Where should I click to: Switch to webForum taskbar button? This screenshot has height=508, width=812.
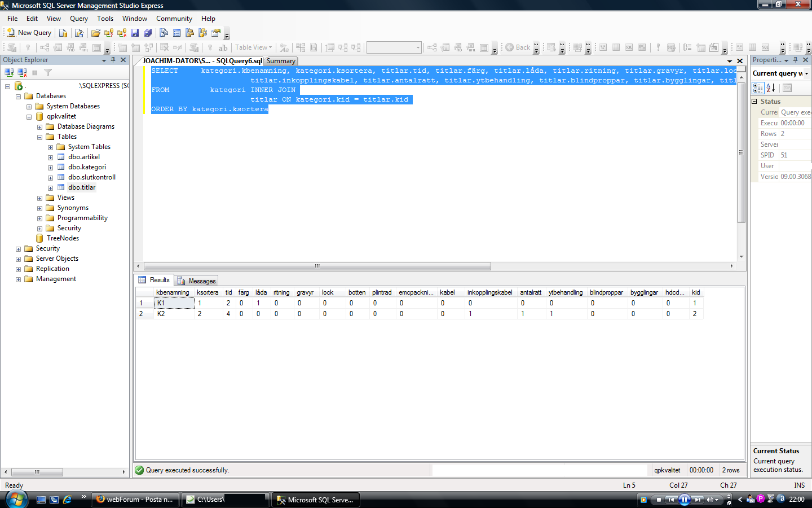[135, 500]
